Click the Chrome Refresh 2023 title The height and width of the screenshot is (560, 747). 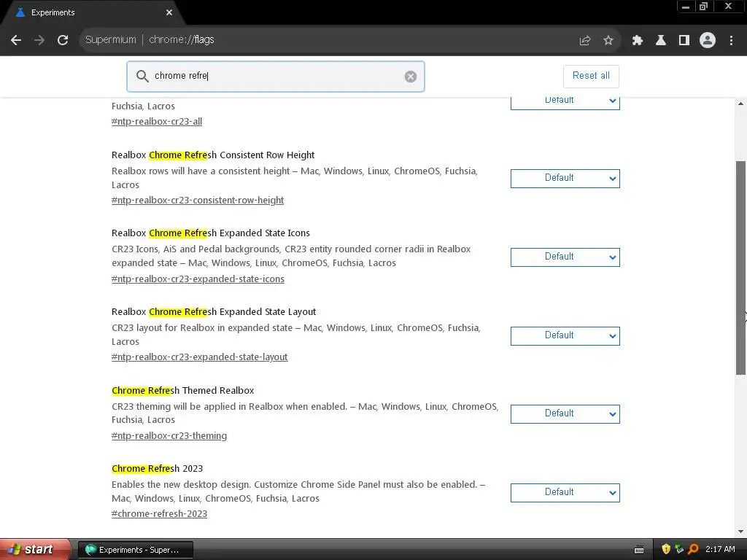(x=158, y=469)
